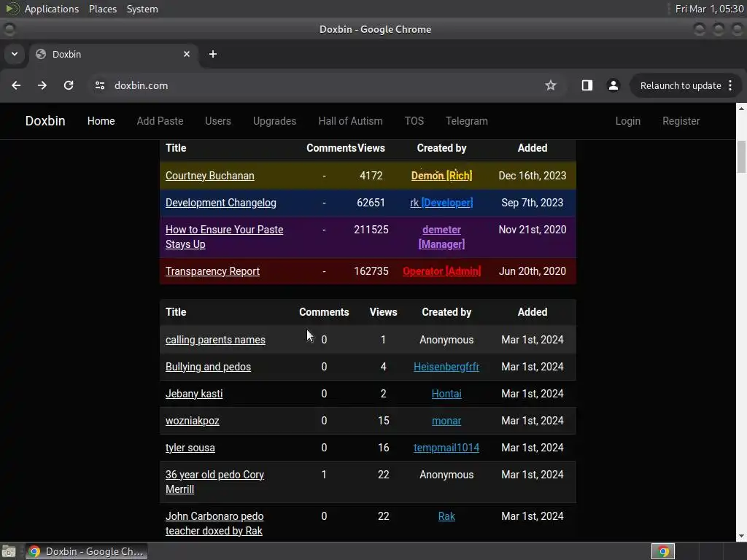This screenshot has width=747, height=560.
Task: Open the Chrome three-dot menu
Action: click(730, 85)
